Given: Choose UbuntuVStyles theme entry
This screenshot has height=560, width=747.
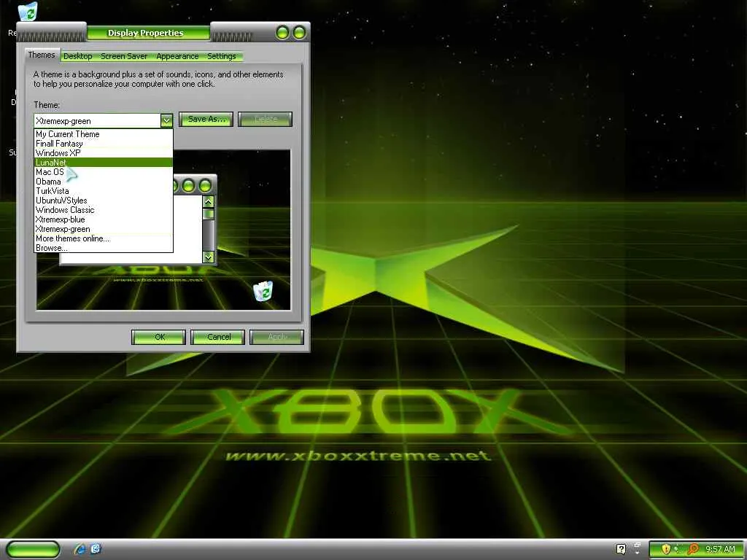Looking at the screenshot, I should [x=104, y=201].
